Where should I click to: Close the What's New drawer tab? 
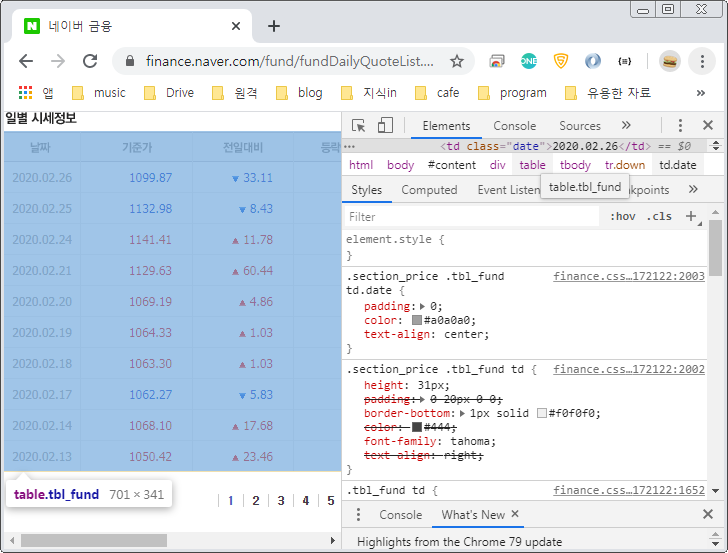[515, 514]
